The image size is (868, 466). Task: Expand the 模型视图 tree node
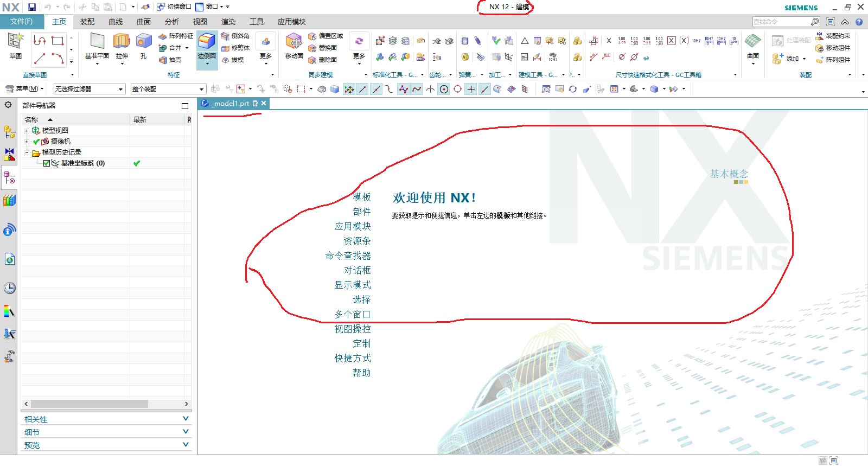tap(27, 131)
